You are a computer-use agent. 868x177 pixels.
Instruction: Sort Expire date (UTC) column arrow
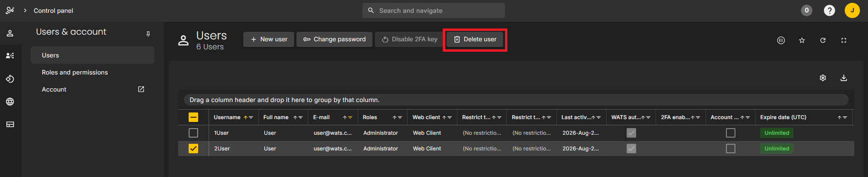pos(839,118)
